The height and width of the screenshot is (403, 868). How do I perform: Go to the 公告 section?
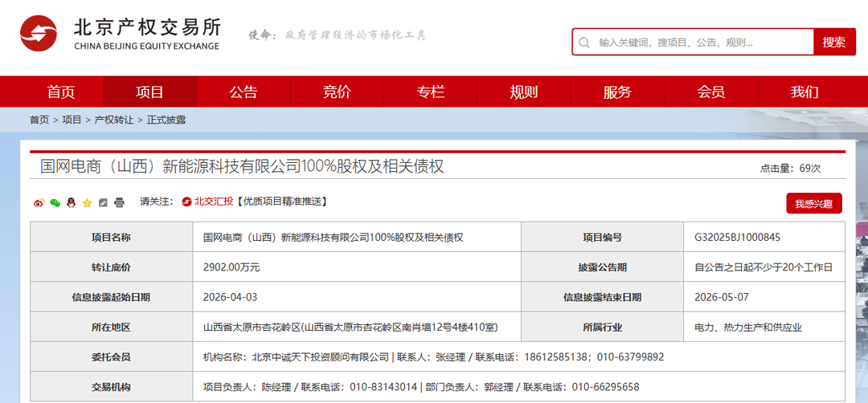(244, 92)
